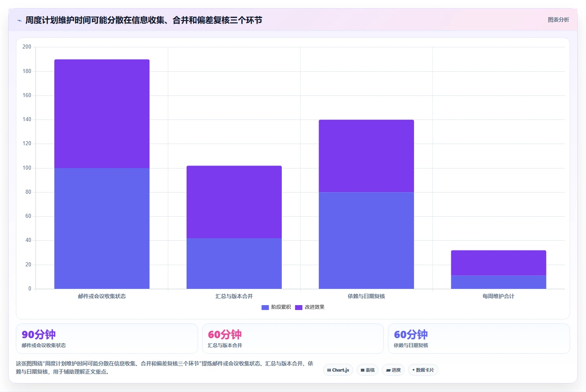Select the purple 改进效果 segment of the 汇总与版本合并 bar
Image resolution: width=586 pixels, height=392 pixels.
[x=234, y=202]
